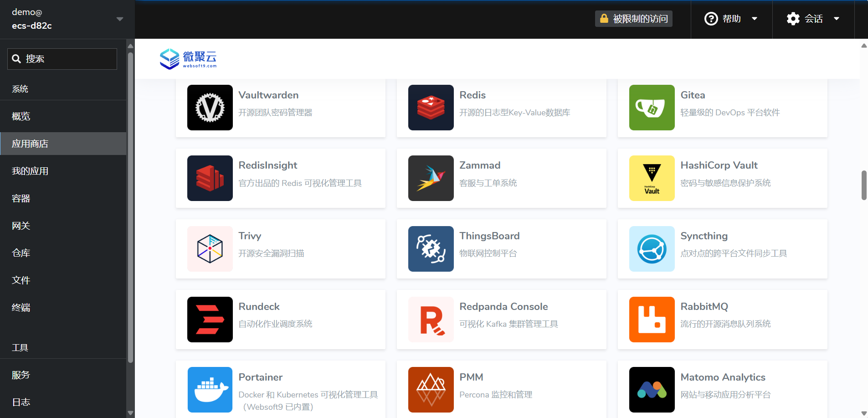Go to 我的应用 in sidebar
Viewport: 868px width, 418px height.
63,171
